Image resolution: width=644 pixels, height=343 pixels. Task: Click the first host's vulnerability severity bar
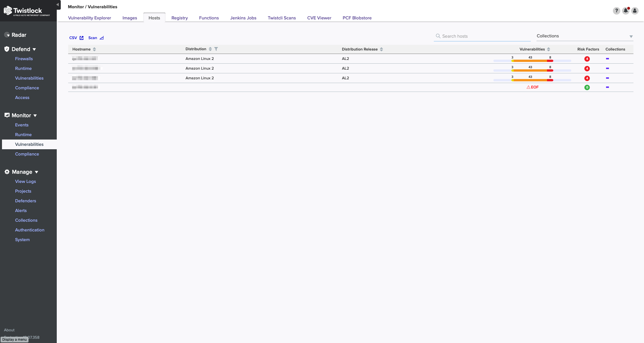point(532,61)
